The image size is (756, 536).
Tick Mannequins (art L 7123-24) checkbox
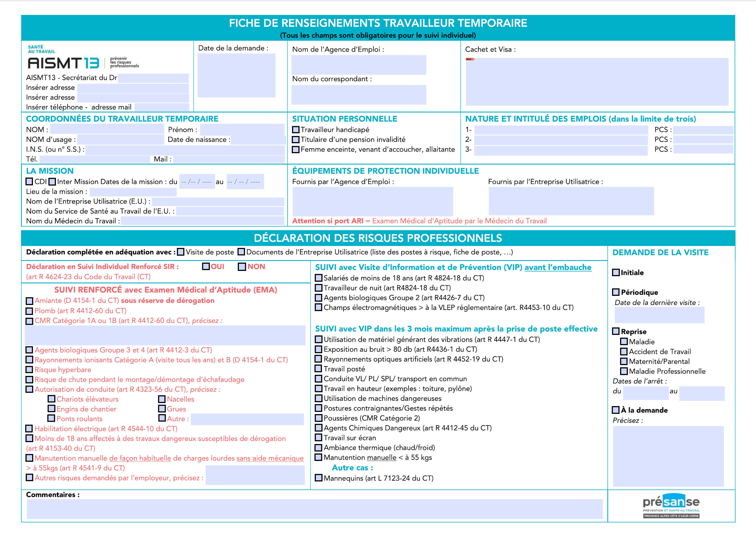(x=318, y=478)
